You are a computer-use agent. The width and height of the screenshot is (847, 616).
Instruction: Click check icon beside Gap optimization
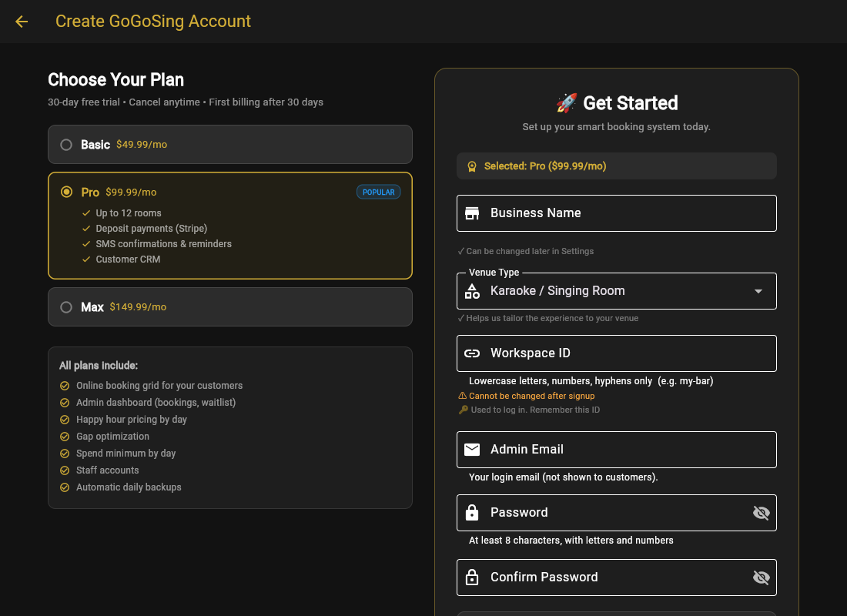(65, 437)
